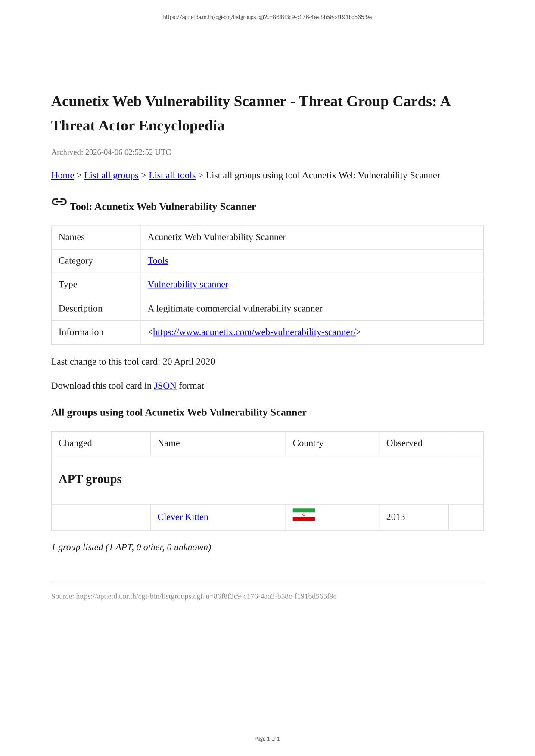Click the Archived timestamp text
535x756 pixels.
[111, 152]
